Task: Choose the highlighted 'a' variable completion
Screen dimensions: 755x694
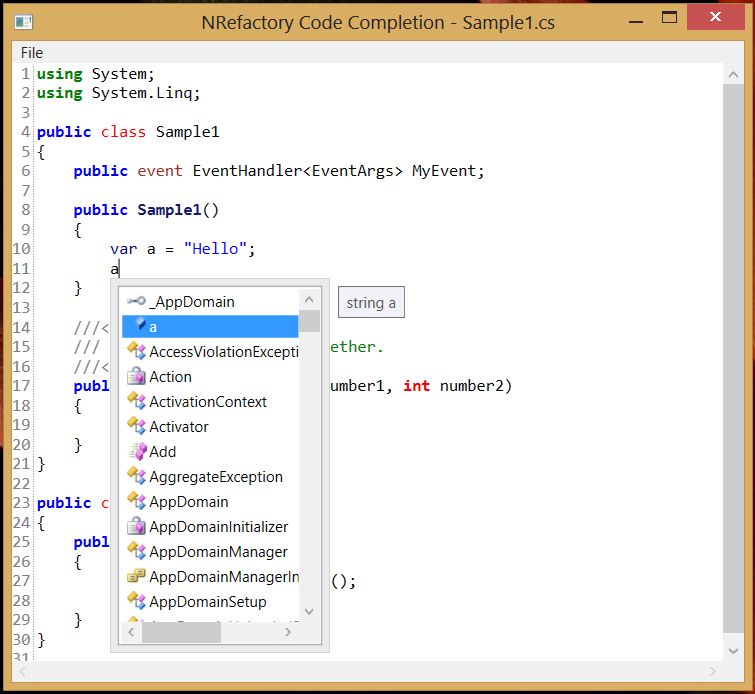Action: tap(210, 327)
